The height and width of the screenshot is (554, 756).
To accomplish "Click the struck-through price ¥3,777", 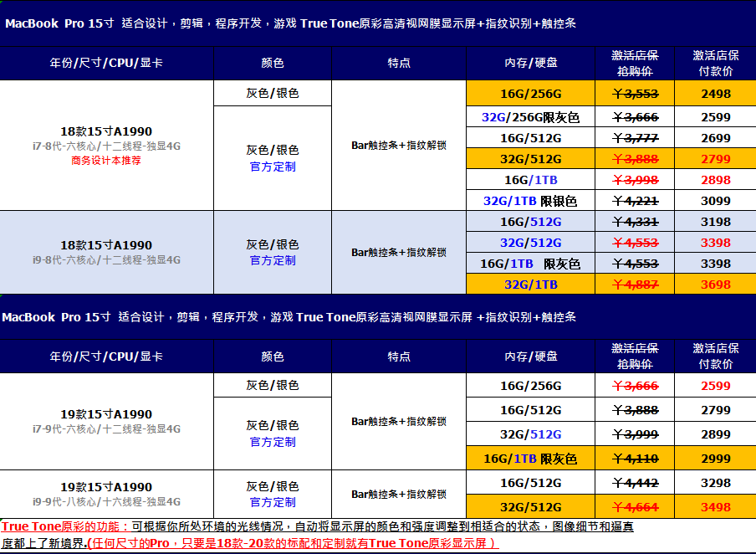I will 635,139.
